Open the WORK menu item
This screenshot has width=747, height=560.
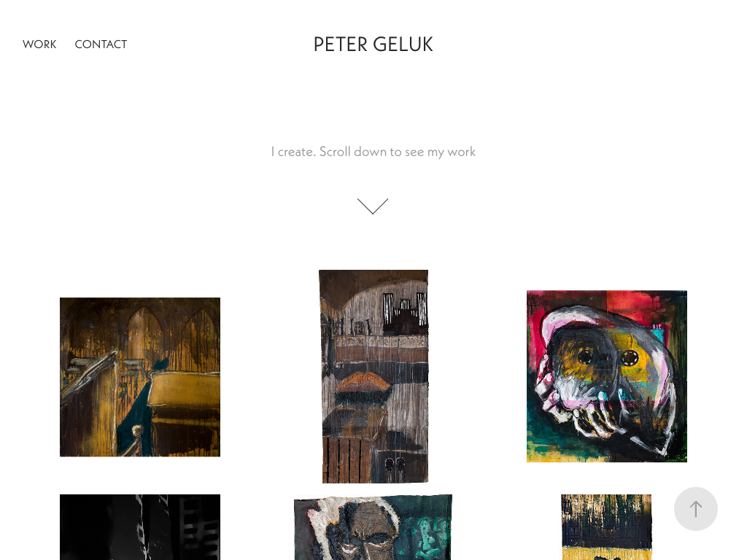pos(39,44)
